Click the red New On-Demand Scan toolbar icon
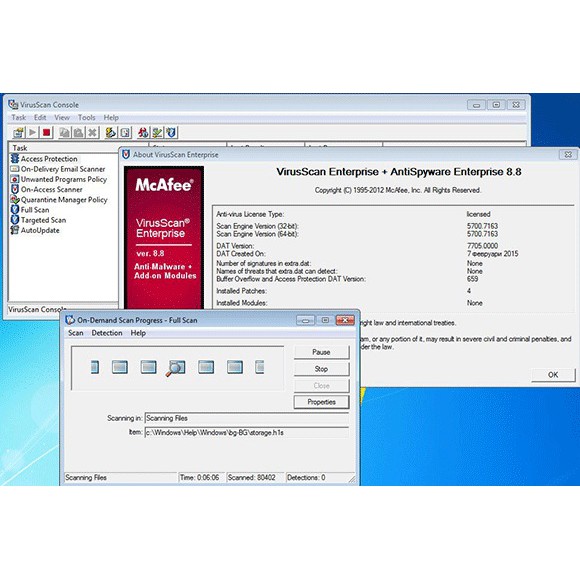Viewport: 580px width, 580px height. pos(143,132)
